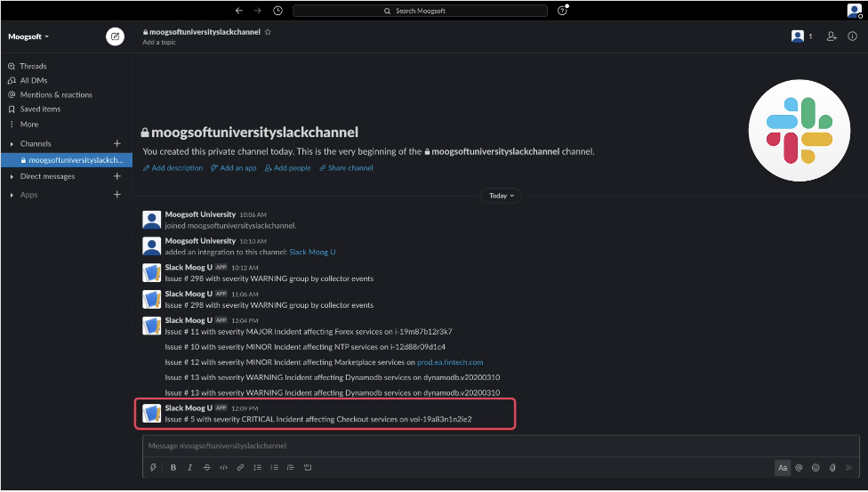This screenshot has width=868, height=492.
Task: Click the Issue # 10 MINOR NTP message
Action: [x=305, y=347]
